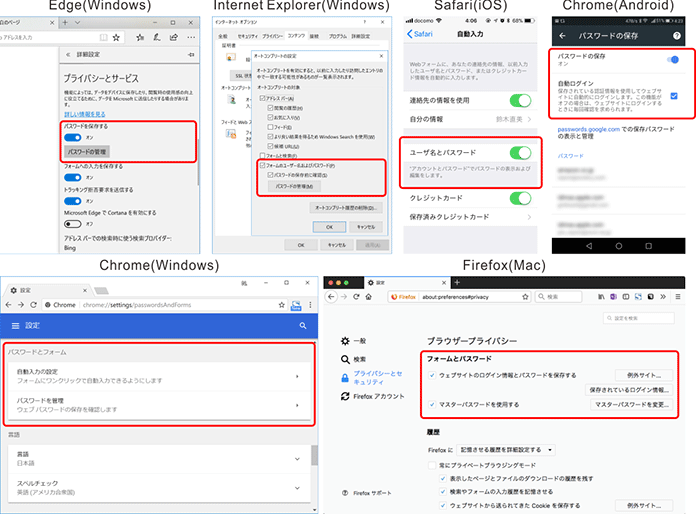
Task: Select the IE Programs tab
Action: pyautogui.click(x=337, y=36)
